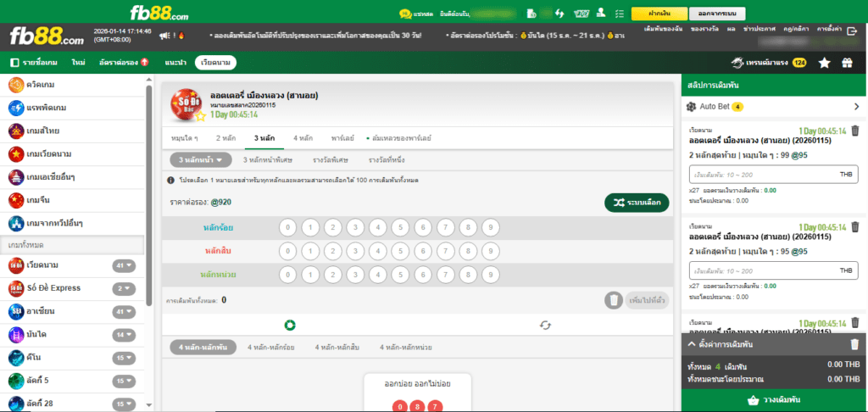This screenshot has width=868, height=412.
Task: Expand บันได 14 games dropdown
Action: coord(124,335)
